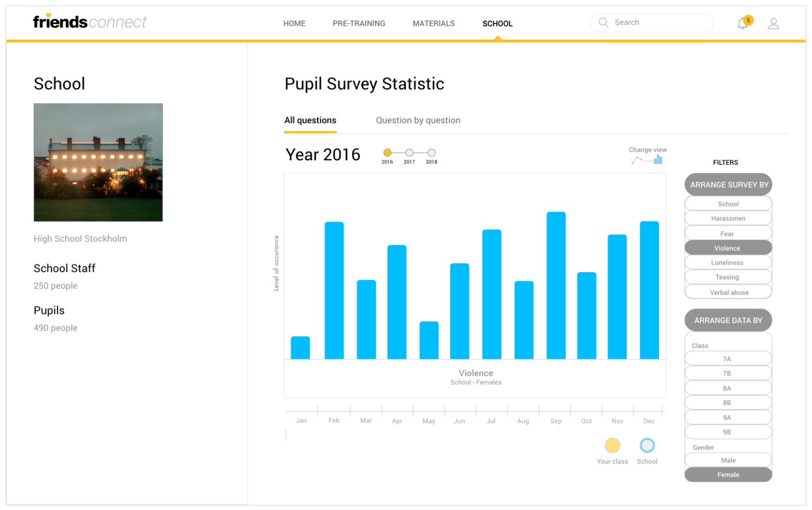This screenshot has width=812, height=510.
Task: Click the friends connect logo
Action: coord(89,21)
